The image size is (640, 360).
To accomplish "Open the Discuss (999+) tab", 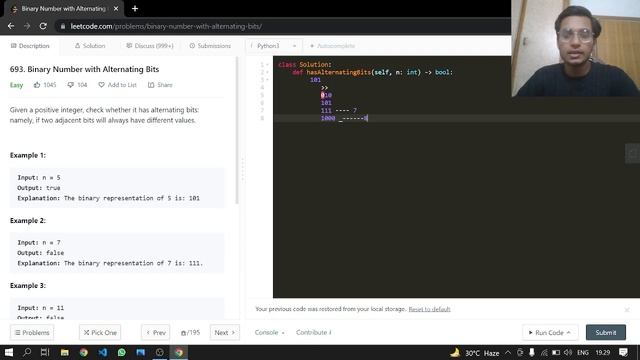I will click(150, 46).
